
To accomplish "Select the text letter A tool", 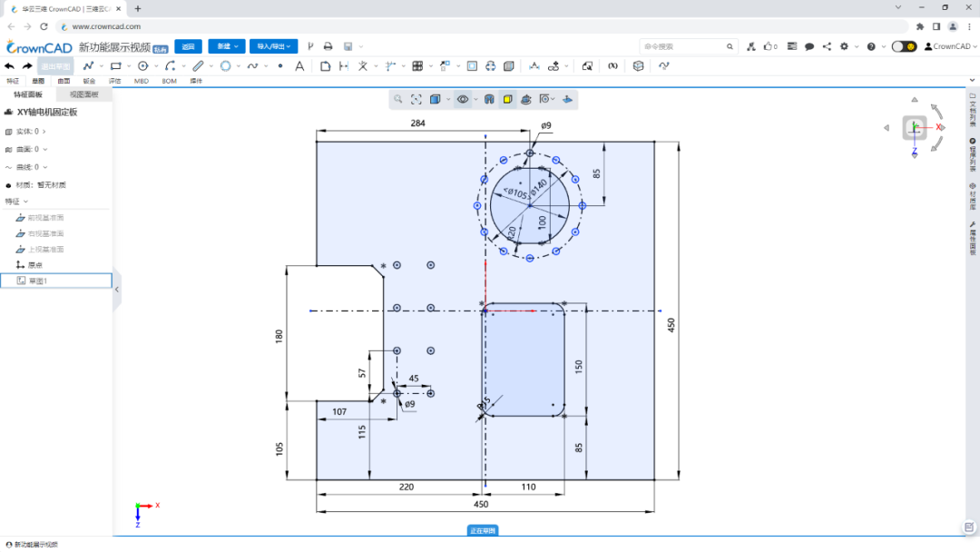I will (299, 65).
